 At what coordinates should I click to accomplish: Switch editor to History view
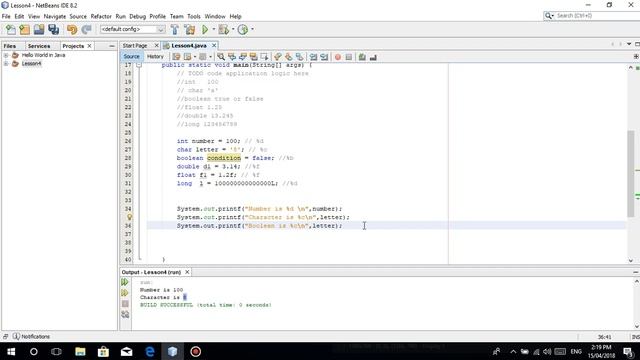pyautogui.click(x=155, y=57)
